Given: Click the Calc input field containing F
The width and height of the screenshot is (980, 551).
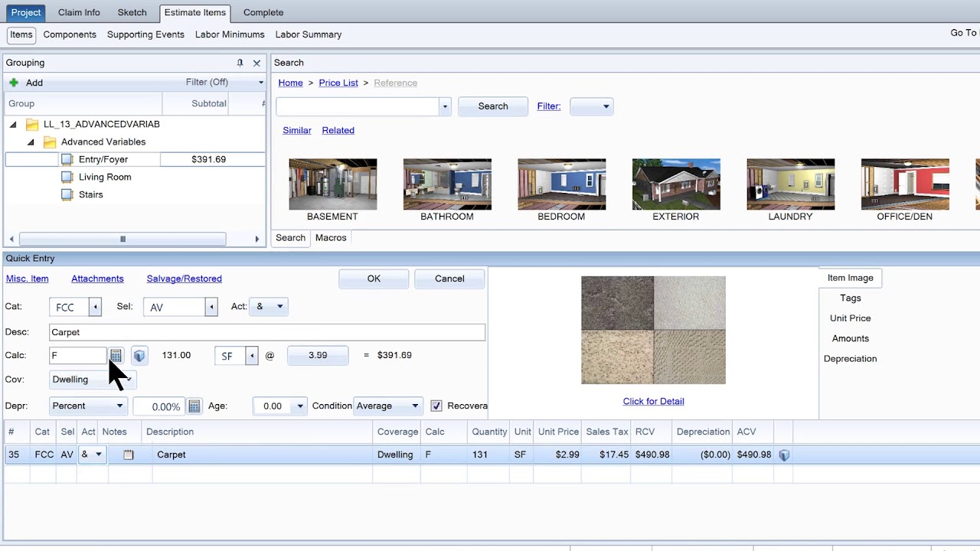Looking at the screenshot, I should coord(78,356).
